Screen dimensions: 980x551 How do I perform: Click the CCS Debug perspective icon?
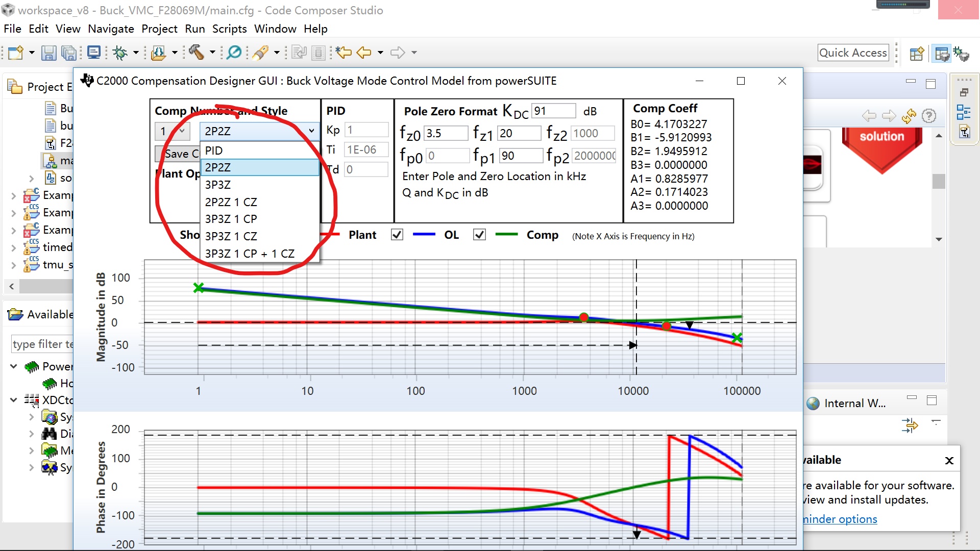pos(962,53)
